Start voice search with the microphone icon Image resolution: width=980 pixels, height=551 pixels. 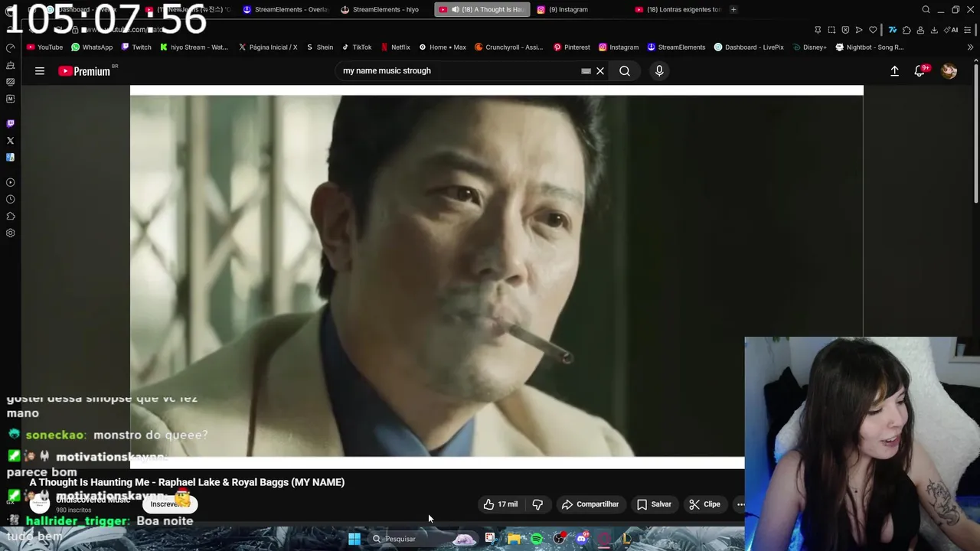coord(659,71)
